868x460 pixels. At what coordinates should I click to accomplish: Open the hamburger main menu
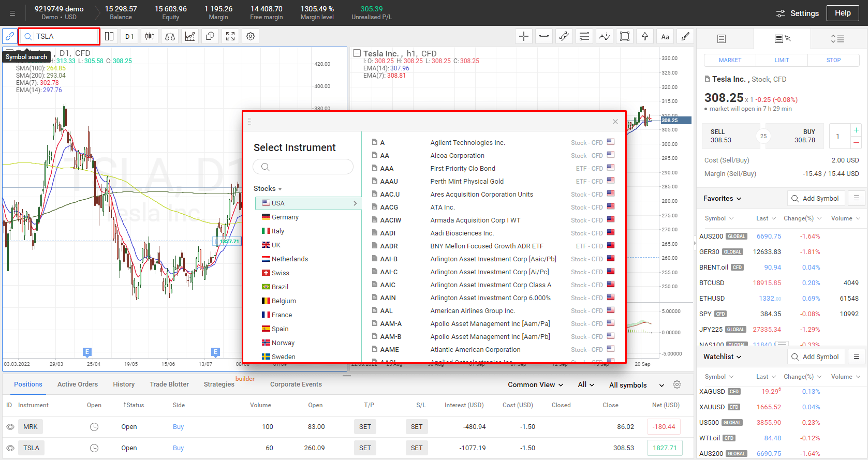12,13
